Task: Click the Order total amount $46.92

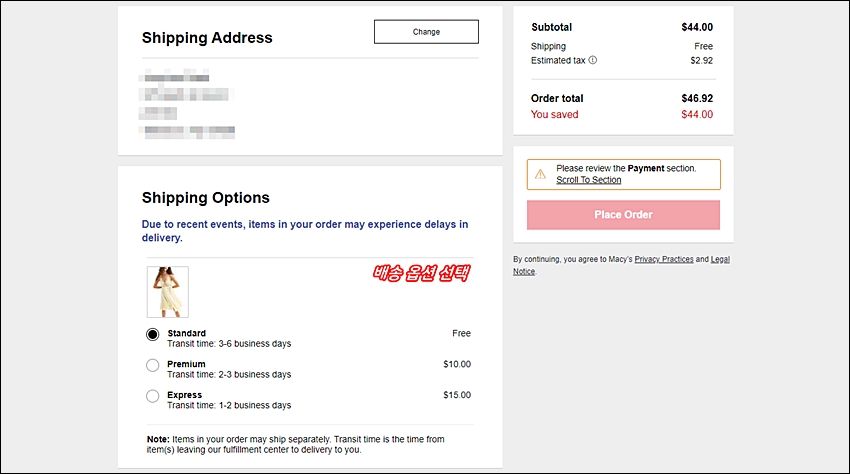Action: click(697, 98)
